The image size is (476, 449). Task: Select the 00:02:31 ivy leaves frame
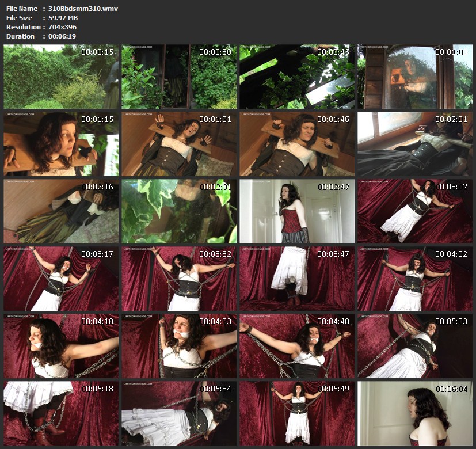179,211
